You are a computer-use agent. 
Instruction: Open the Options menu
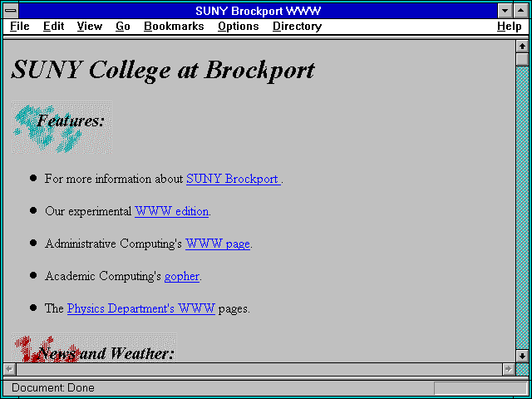tap(239, 27)
